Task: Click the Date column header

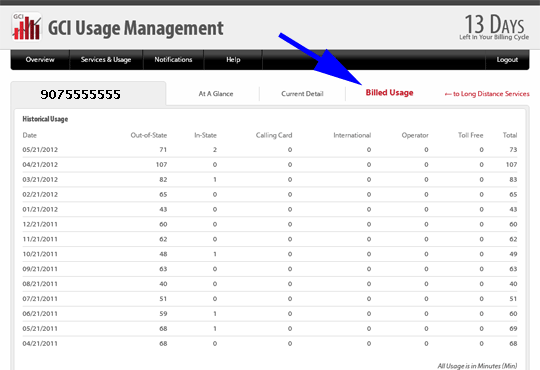Action: coord(30,135)
